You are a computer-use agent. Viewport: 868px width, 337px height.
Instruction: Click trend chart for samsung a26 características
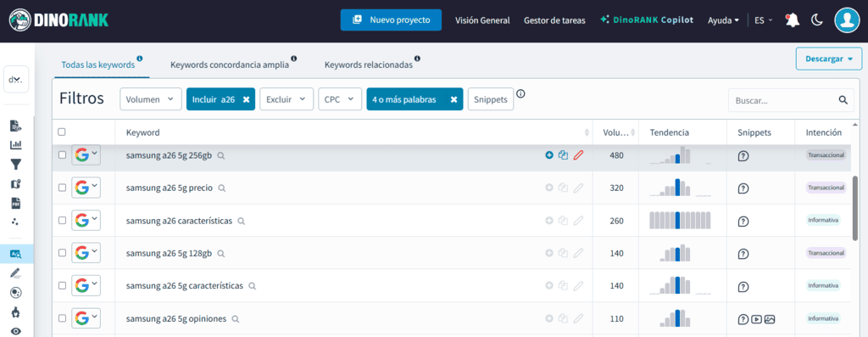pos(680,220)
